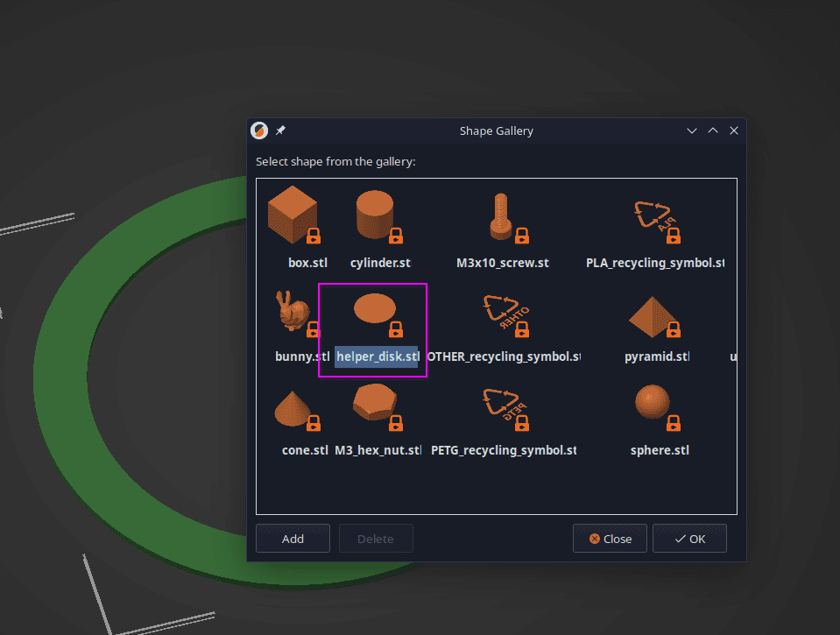The width and height of the screenshot is (840, 635).
Task: Select the sphere.stl shape thumbnail
Action: point(652,401)
